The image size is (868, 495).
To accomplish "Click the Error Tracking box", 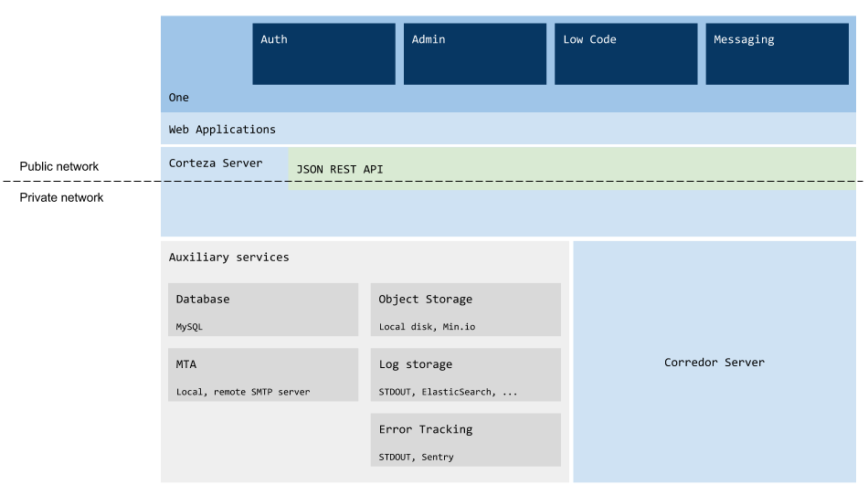I will (x=466, y=439).
